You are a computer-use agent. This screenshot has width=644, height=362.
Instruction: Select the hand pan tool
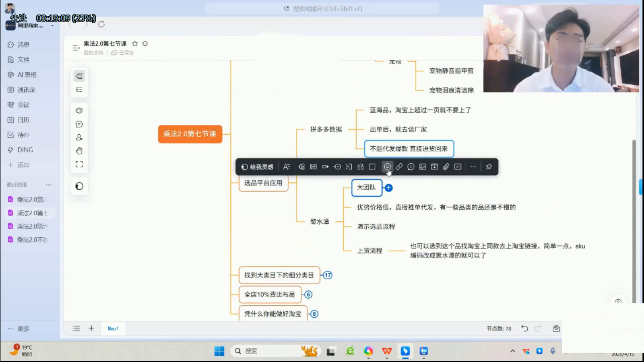point(79,151)
